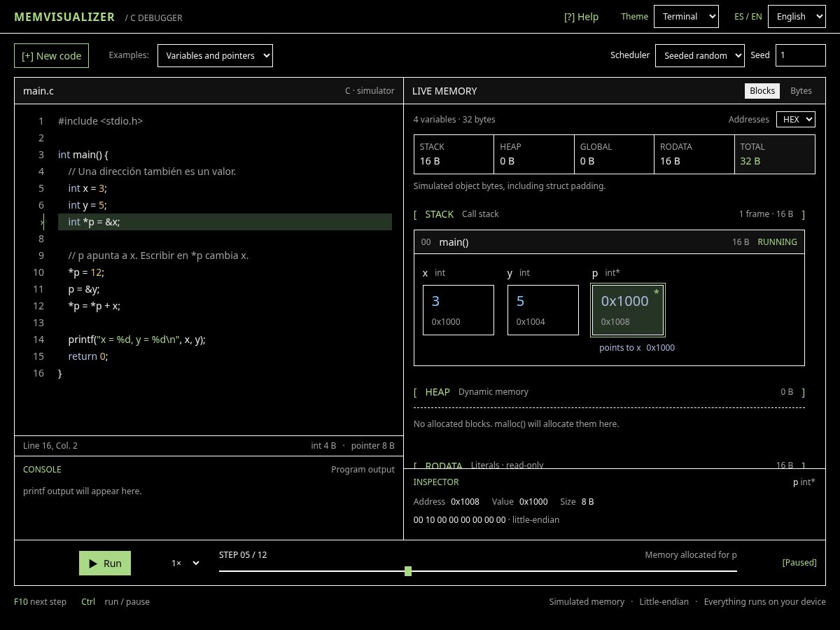840x630 pixels.
Task: Open the Examples dropdown
Action: [x=215, y=55]
